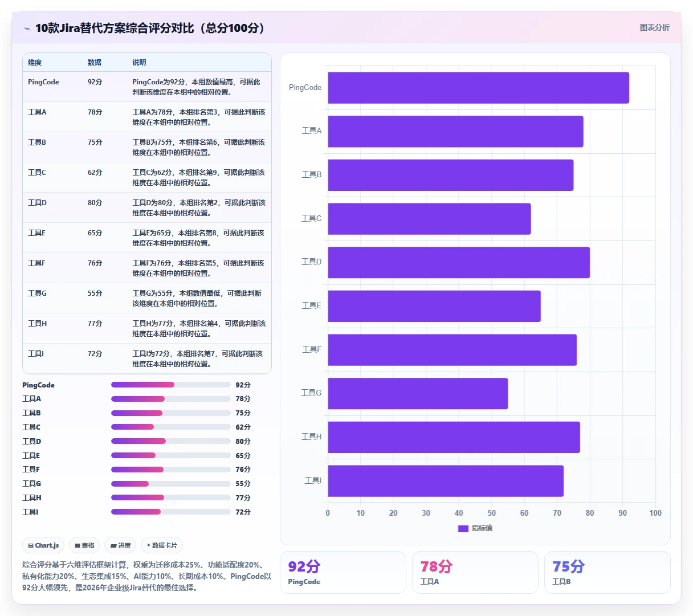This screenshot has height=616, width=693.
Task: Click the 本组排名第2 description for 工具D
Action: (199, 208)
